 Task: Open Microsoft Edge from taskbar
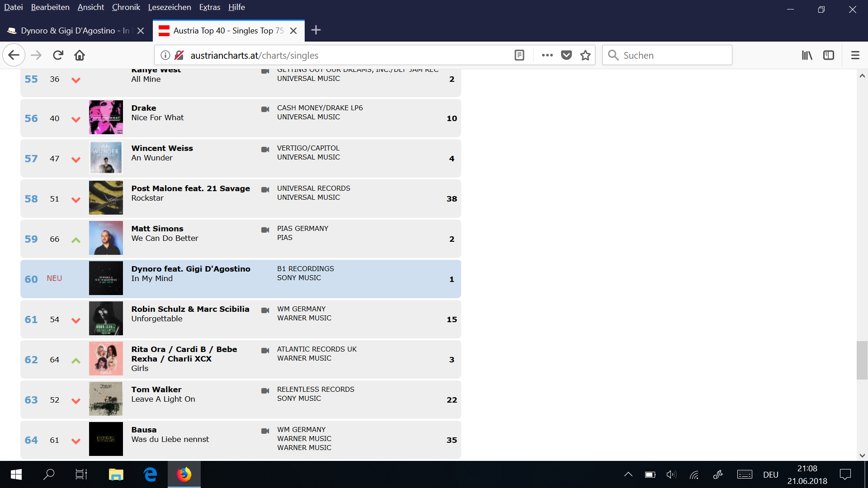point(150,474)
